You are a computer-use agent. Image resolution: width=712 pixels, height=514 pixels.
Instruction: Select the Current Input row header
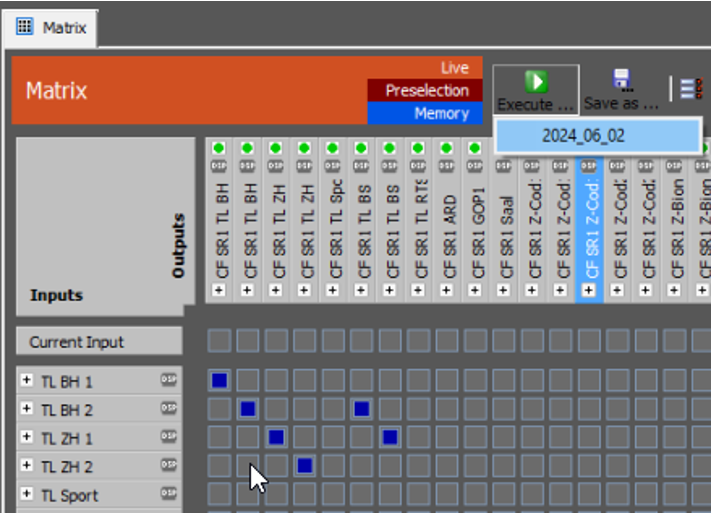(99, 341)
